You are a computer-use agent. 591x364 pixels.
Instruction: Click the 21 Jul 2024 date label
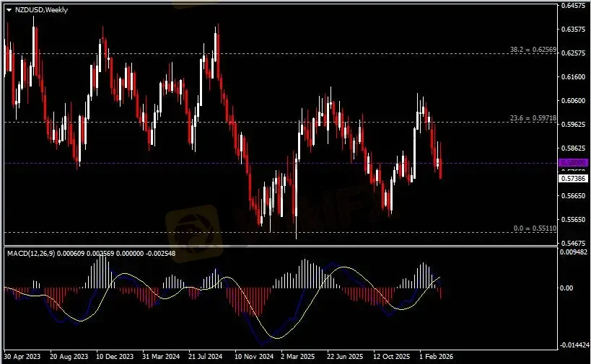click(206, 356)
